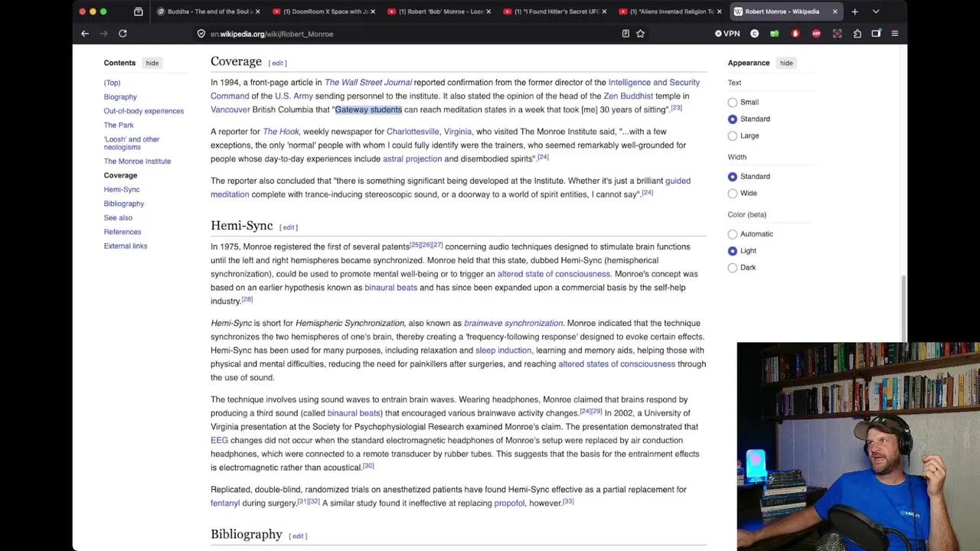Hide the Contents sidebar

pyautogui.click(x=152, y=63)
